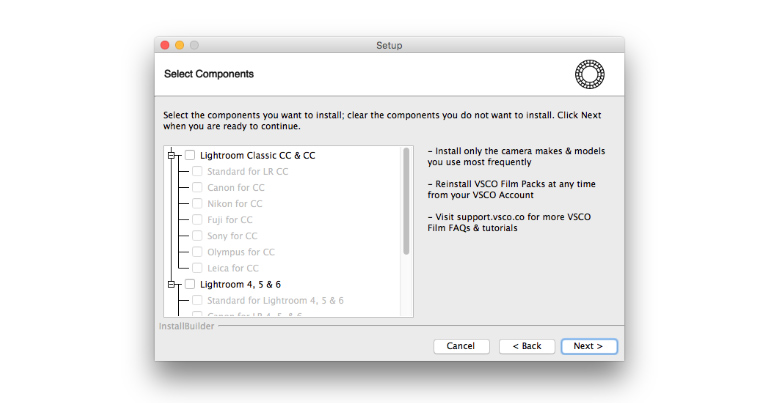Screen dimensions: 770x403
Task: Minimize the Setup window with yellow button
Action: click(180, 45)
